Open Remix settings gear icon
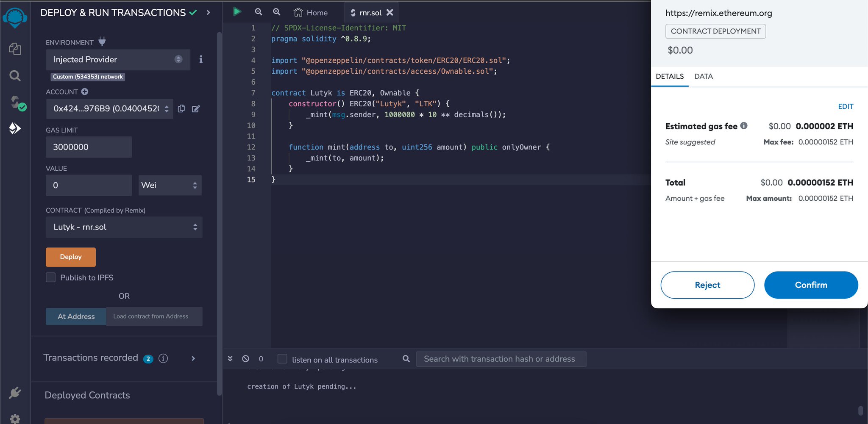Screen dimensions: 868x424 pos(15,418)
